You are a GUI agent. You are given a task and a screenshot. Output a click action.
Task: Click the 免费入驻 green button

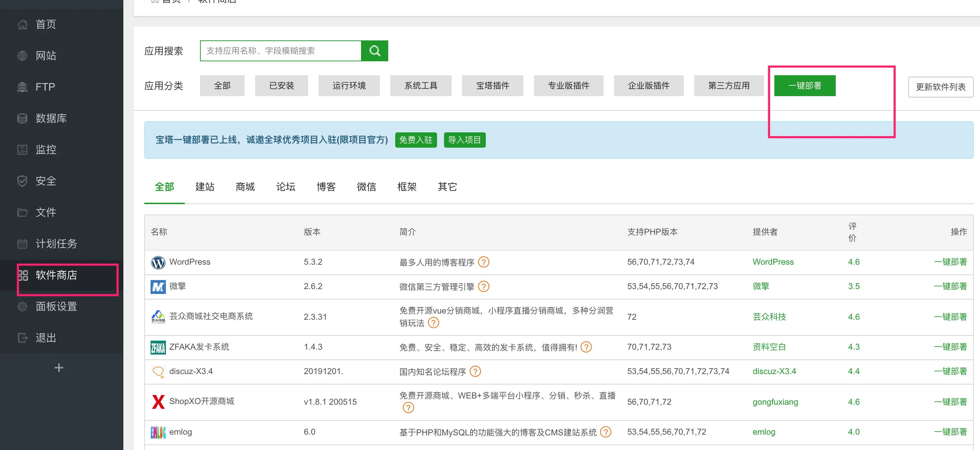pyautogui.click(x=415, y=140)
